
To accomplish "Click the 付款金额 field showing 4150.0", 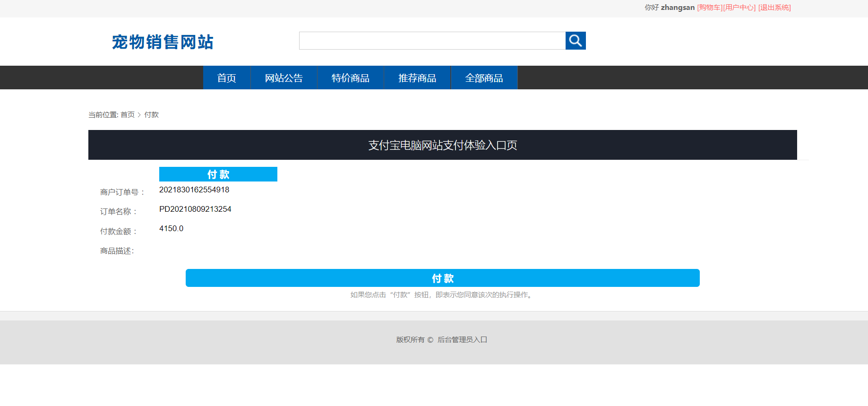I will [171, 228].
